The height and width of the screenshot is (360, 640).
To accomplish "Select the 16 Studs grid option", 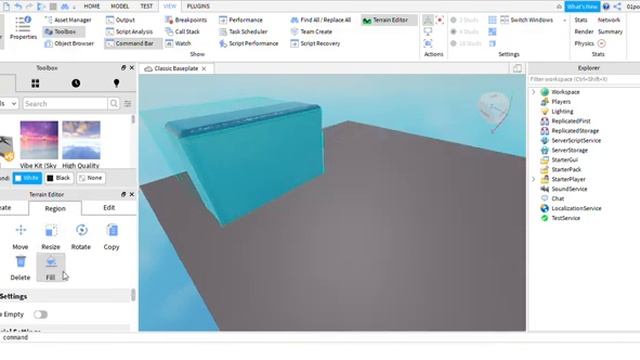I will (465, 43).
